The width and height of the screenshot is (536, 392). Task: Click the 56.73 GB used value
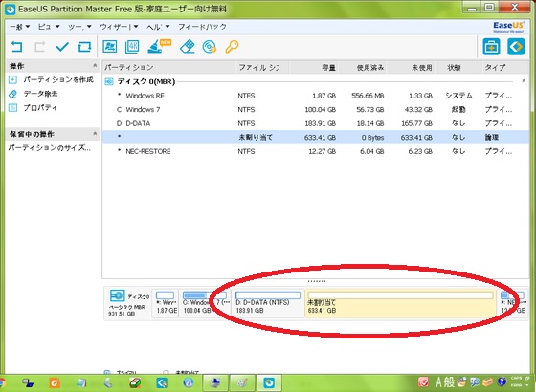(x=369, y=110)
